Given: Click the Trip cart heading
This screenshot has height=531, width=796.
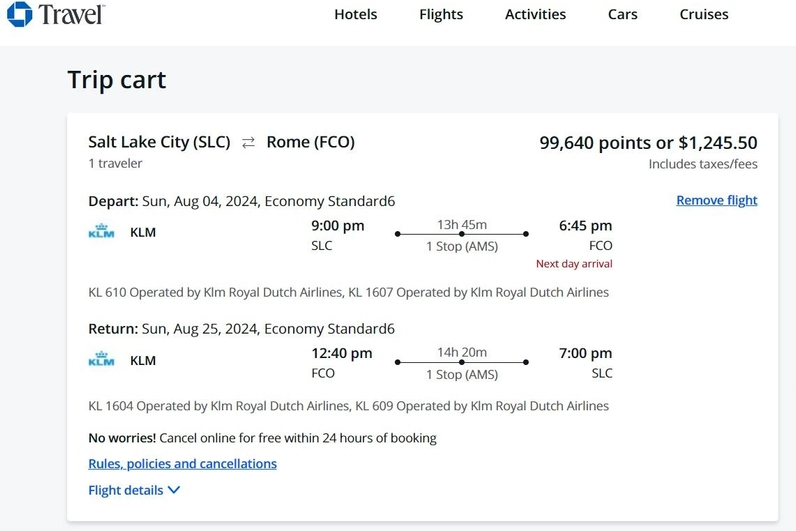Looking at the screenshot, I should pyautogui.click(x=117, y=80).
